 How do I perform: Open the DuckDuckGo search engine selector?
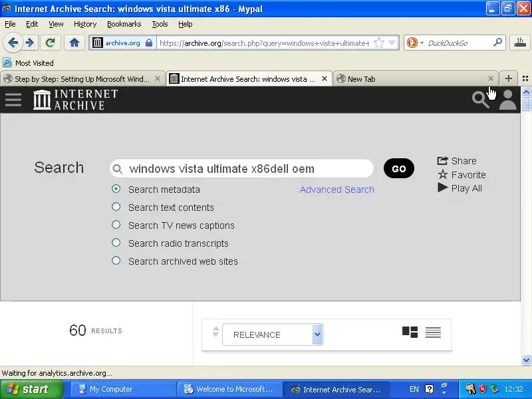click(x=415, y=43)
